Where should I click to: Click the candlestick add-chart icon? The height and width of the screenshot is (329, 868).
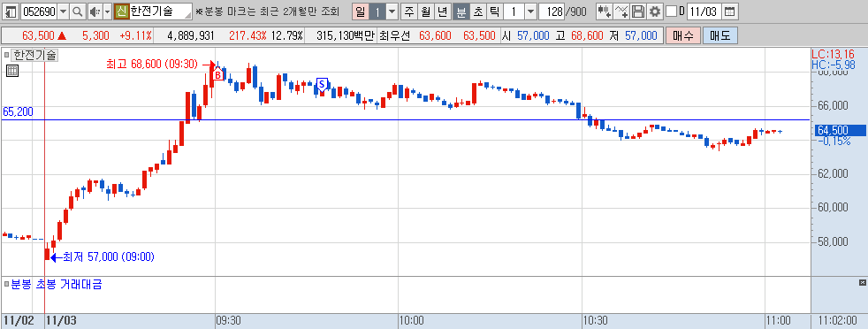604,11
